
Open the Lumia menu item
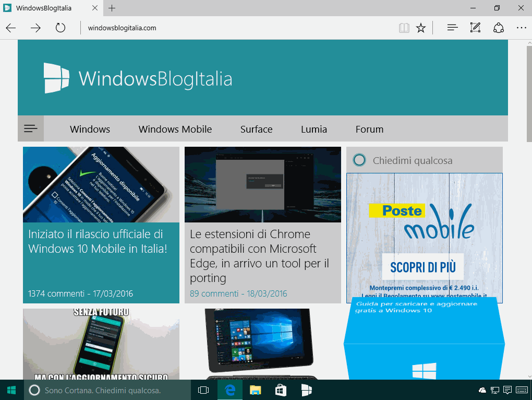coord(314,129)
